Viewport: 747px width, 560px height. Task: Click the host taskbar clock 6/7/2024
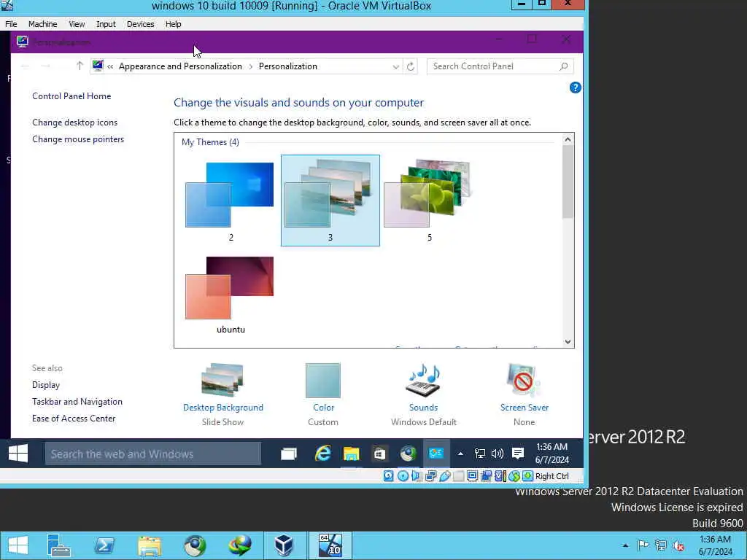[x=715, y=545]
